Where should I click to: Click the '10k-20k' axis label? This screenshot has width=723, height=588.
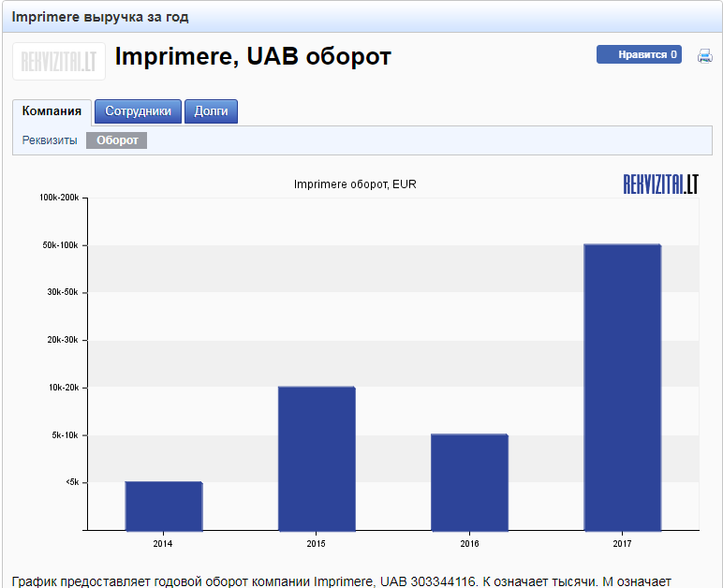point(64,388)
